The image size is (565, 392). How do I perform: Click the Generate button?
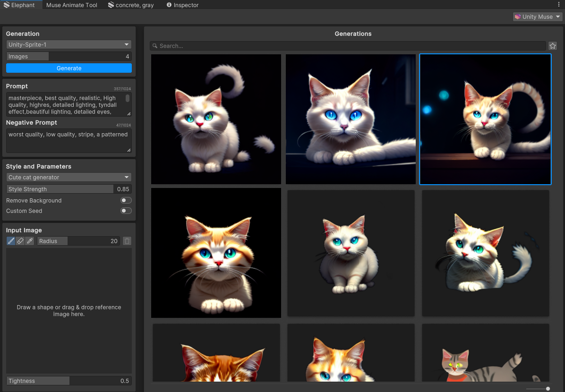coord(69,68)
